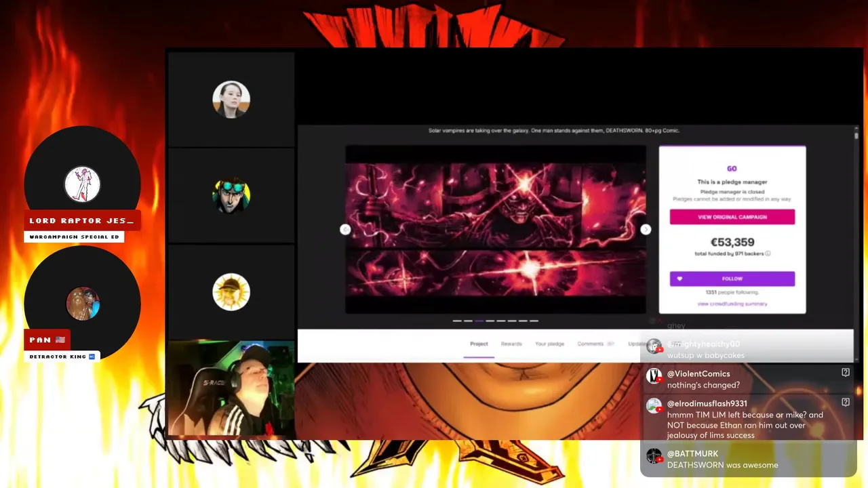The image size is (868, 488).
Task: Click the WARCAMPAIGN SPECIAL ED label
Action: (75, 237)
